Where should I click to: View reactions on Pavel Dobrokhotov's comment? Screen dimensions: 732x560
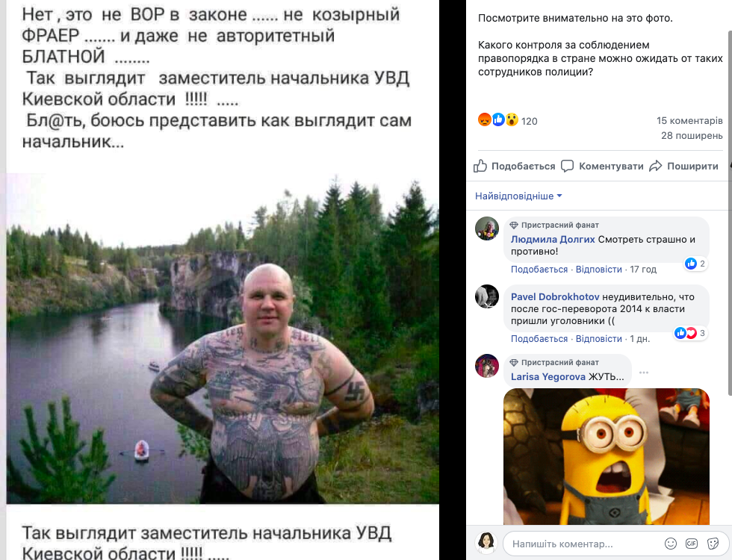[x=690, y=333]
